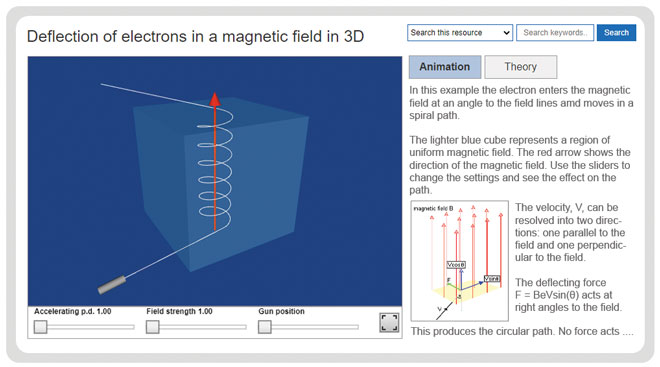Click the 'Gun position' label
Image resolution: width=660 pixels, height=367 pixels.
click(x=281, y=311)
